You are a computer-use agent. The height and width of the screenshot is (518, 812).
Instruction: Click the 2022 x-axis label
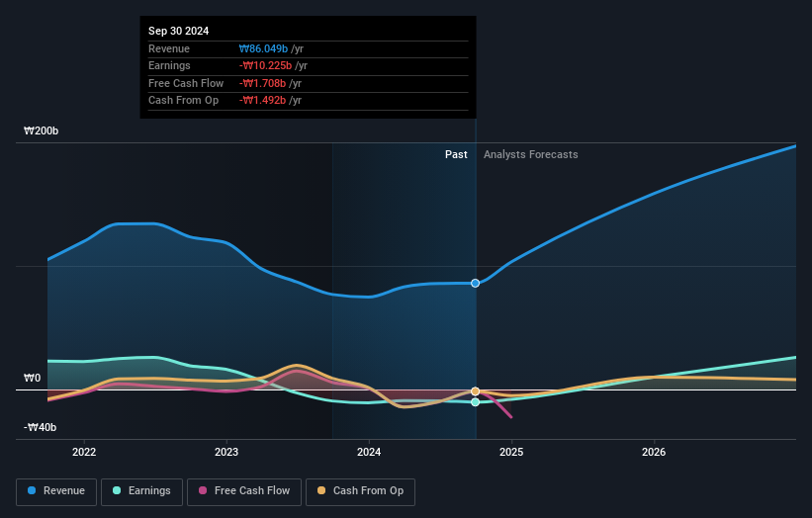tap(84, 452)
